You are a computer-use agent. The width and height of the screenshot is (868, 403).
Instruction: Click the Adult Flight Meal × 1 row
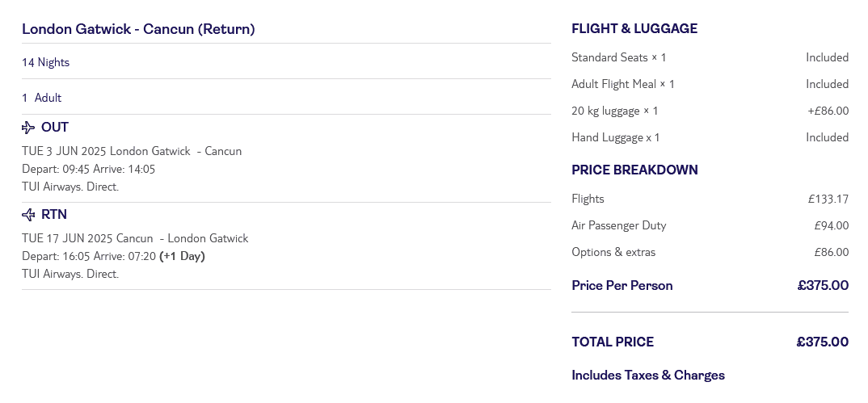[623, 84]
